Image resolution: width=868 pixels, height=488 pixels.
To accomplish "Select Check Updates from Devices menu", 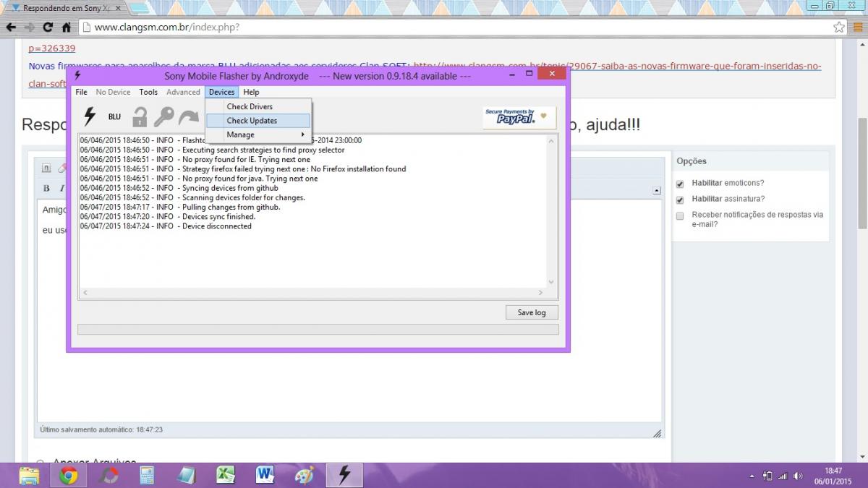I will pyautogui.click(x=258, y=121).
